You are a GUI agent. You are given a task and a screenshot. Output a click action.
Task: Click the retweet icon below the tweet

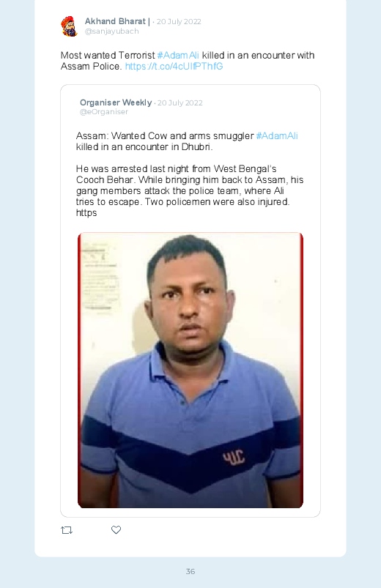(67, 530)
